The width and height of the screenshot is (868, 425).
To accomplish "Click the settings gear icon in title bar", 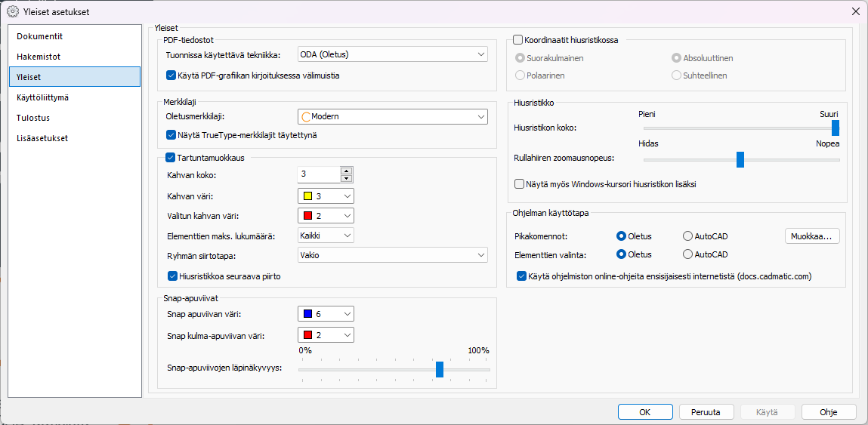I will tap(13, 11).
